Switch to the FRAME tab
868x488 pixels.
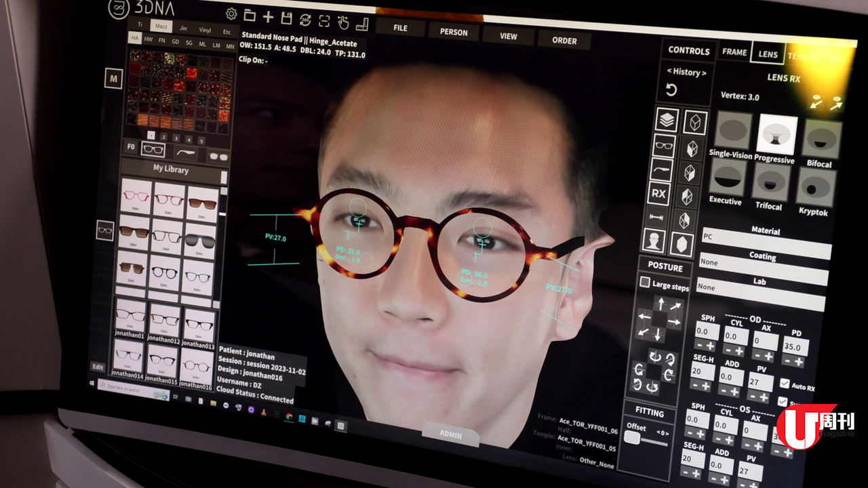734,52
